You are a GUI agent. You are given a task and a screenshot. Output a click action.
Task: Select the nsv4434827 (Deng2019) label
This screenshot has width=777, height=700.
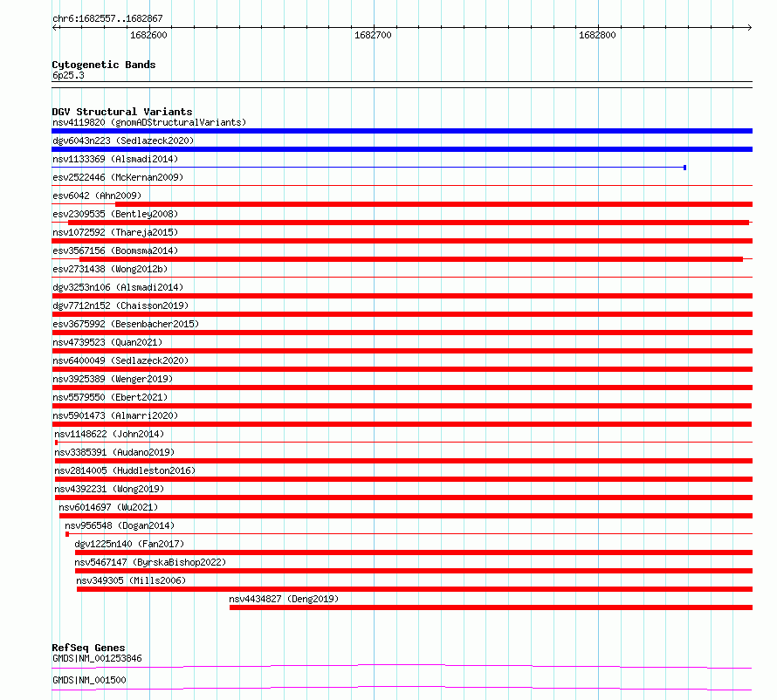(284, 599)
